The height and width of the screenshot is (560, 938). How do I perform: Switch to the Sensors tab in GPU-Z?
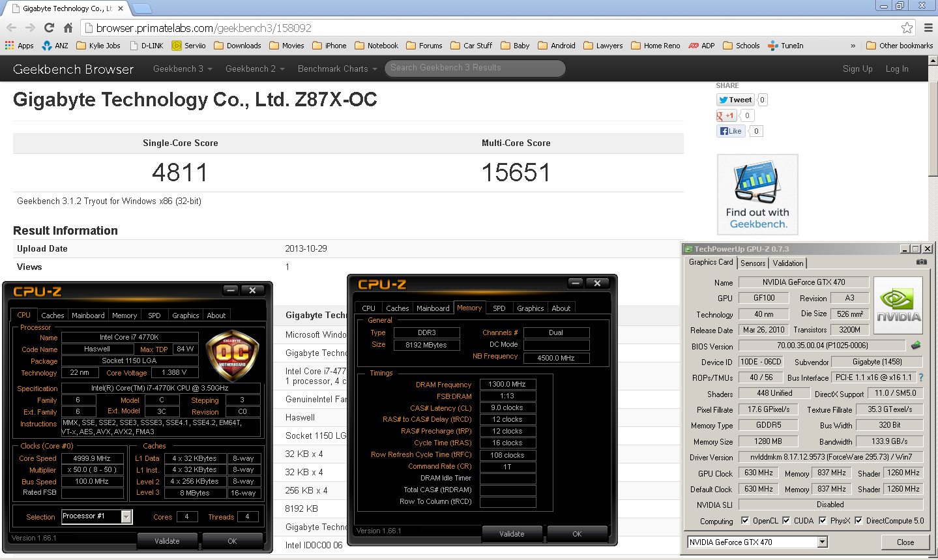[753, 263]
